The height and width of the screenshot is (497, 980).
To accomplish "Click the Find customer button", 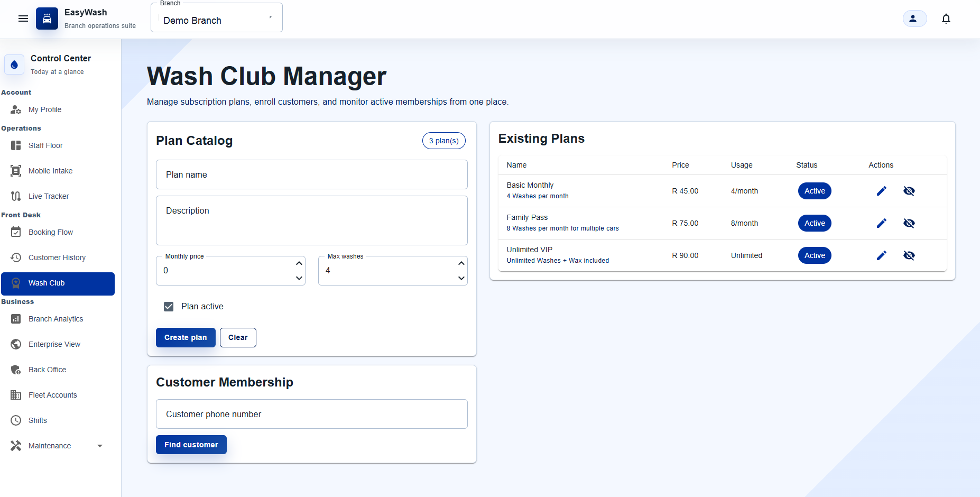I will coord(191,445).
